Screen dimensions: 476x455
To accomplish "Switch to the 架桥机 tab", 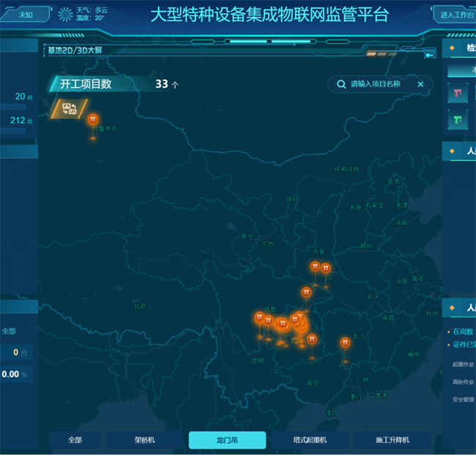I will coord(144,440).
